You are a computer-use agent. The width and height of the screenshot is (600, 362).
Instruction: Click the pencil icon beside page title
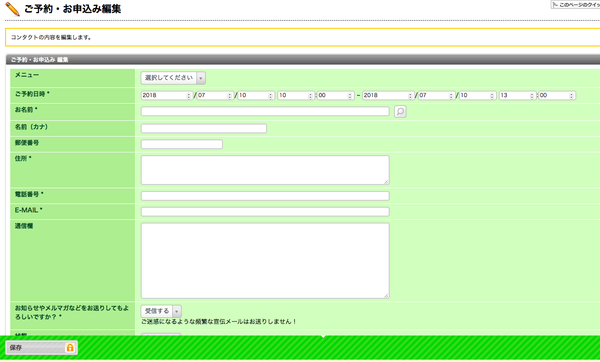12,8
